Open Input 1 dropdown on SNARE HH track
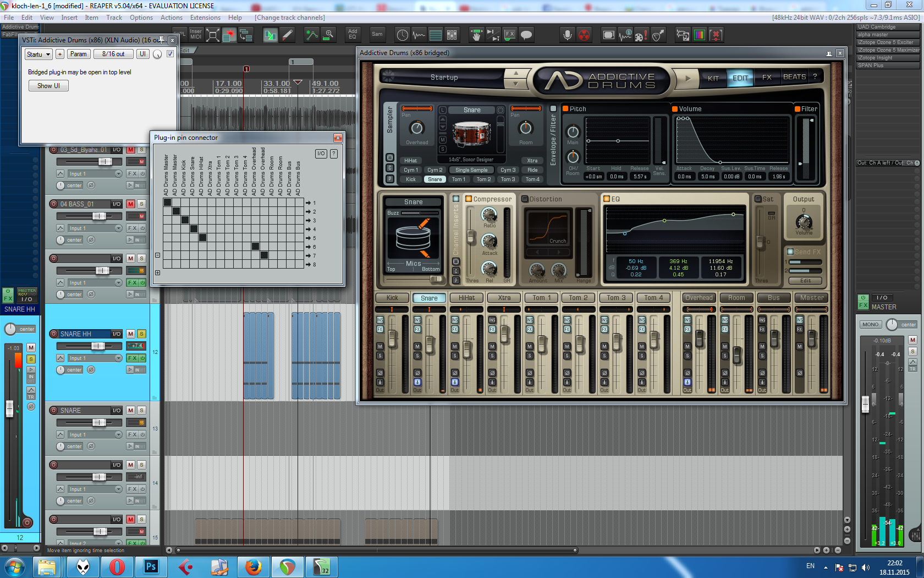The image size is (924, 578). 94,358
